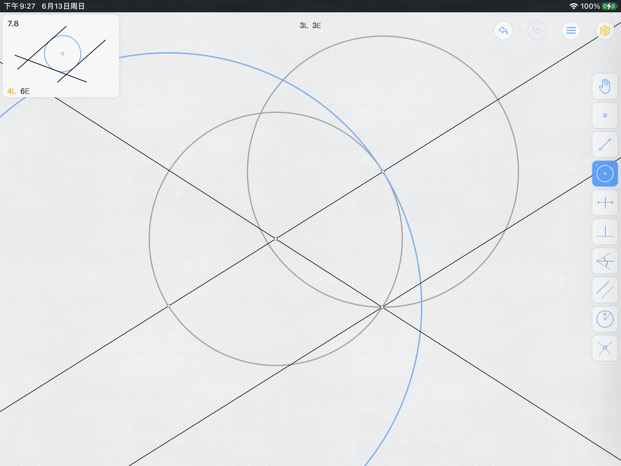
Task: Click the status bar time 9:27
Action: (x=20, y=6)
